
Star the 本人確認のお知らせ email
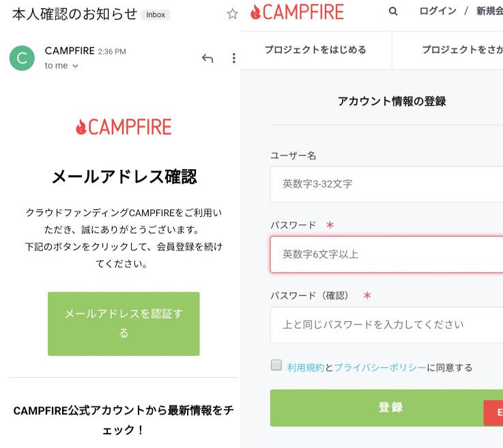tap(232, 14)
